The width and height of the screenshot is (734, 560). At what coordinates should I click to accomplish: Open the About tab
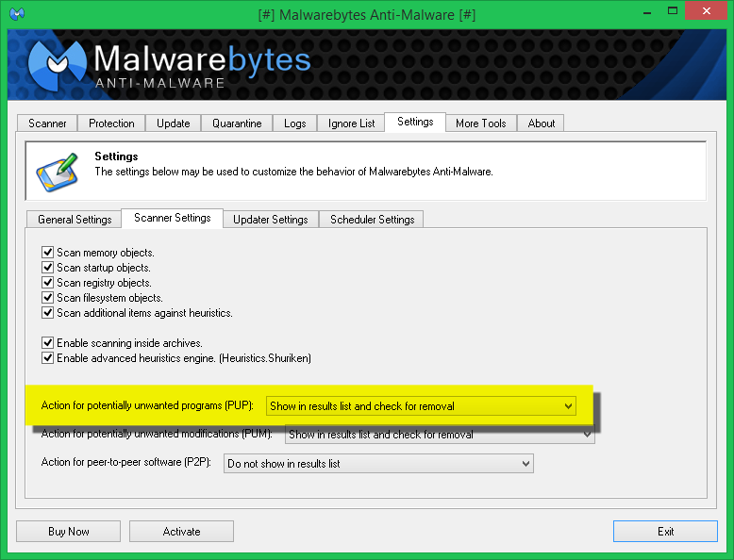pos(542,124)
